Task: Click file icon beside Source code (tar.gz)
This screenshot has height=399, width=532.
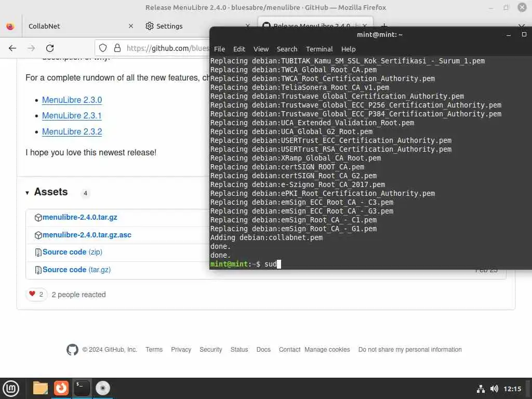Action: point(38,270)
